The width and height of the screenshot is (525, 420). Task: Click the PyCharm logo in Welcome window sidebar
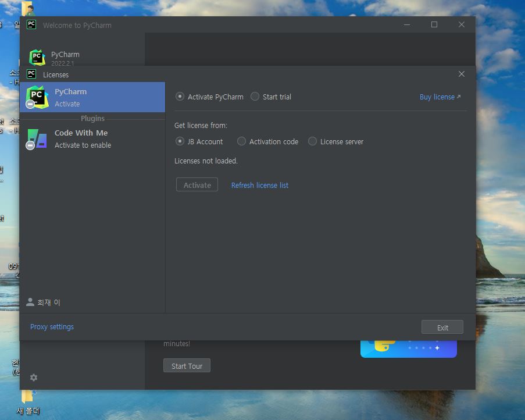37,58
